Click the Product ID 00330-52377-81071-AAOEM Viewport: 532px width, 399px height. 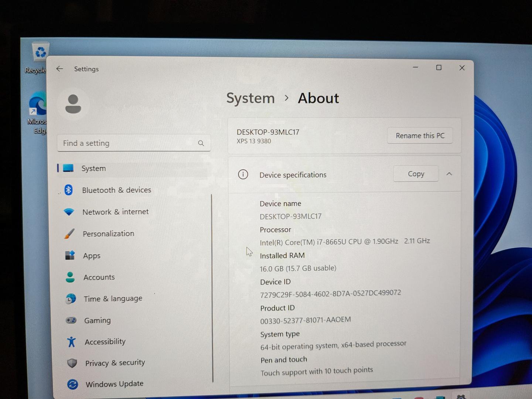click(306, 320)
